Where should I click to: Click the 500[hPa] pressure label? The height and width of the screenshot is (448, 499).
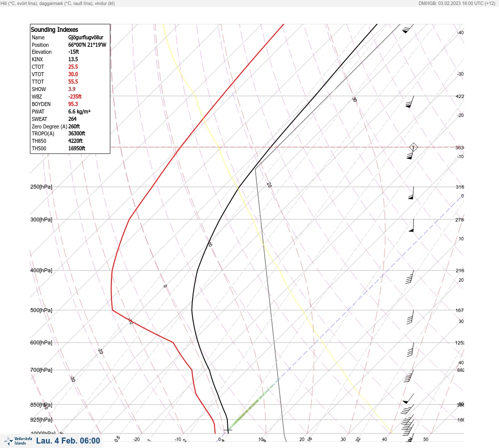coord(41,310)
